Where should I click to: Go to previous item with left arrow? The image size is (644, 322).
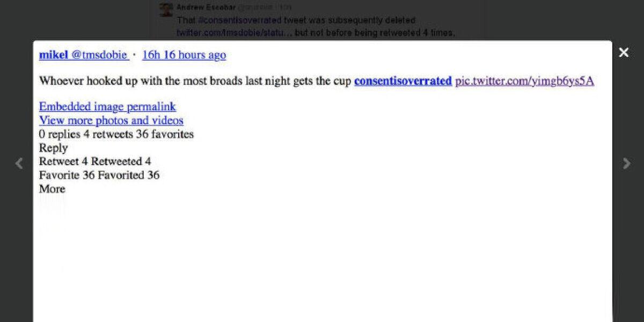point(19,163)
